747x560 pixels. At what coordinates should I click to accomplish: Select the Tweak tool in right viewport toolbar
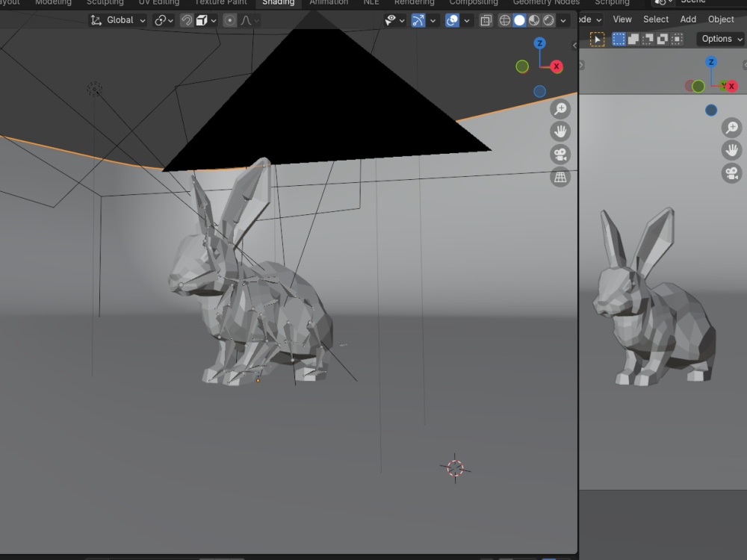pos(598,38)
